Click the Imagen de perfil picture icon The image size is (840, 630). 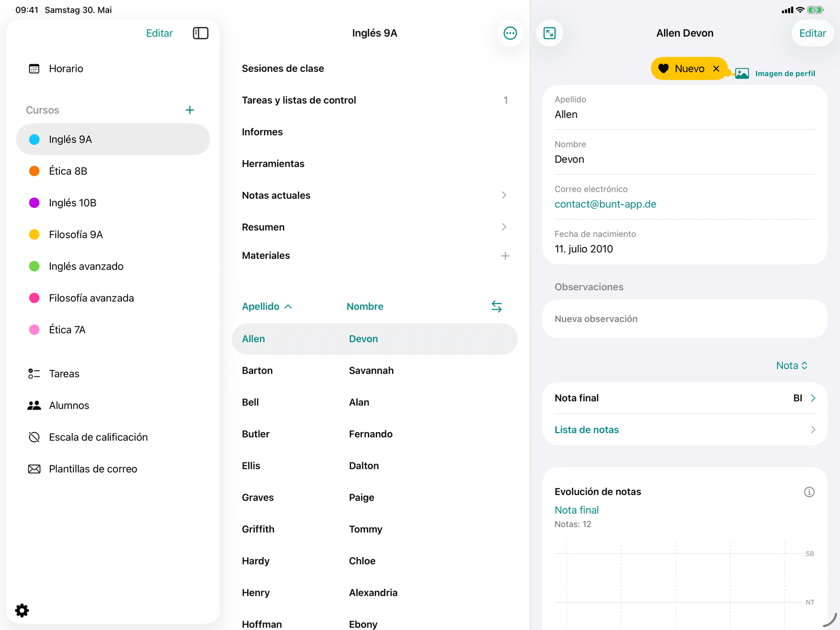coord(742,73)
